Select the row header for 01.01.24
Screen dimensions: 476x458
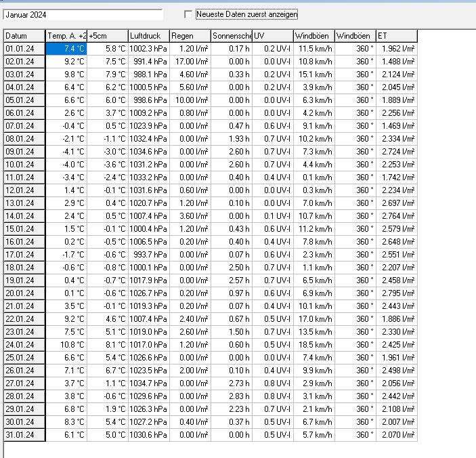pos(24,49)
